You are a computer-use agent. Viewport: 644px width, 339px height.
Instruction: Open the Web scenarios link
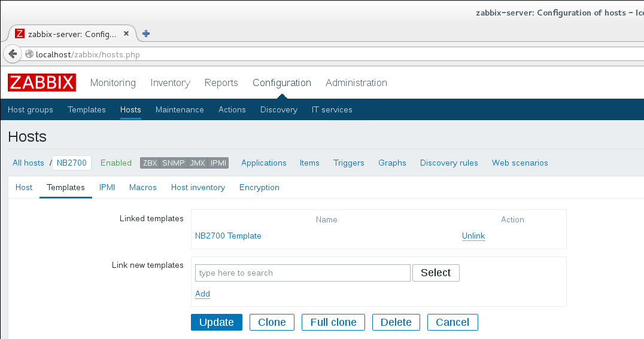[x=520, y=163]
